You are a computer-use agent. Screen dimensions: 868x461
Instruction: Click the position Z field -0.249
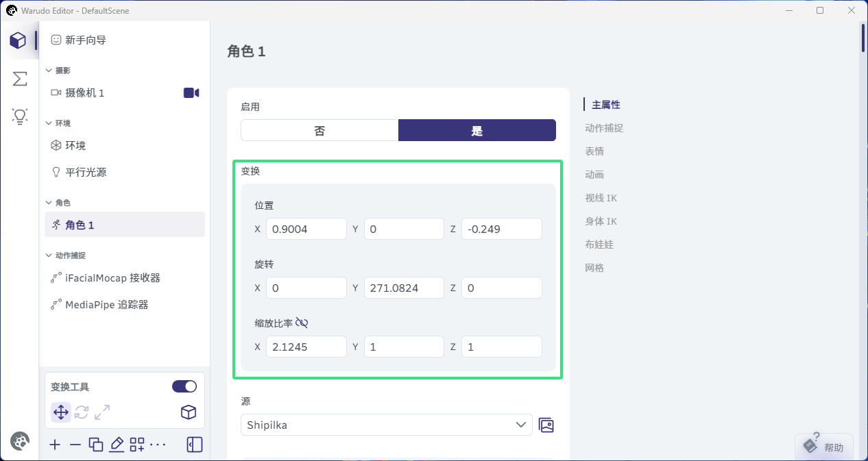pyautogui.click(x=502, y=229)
